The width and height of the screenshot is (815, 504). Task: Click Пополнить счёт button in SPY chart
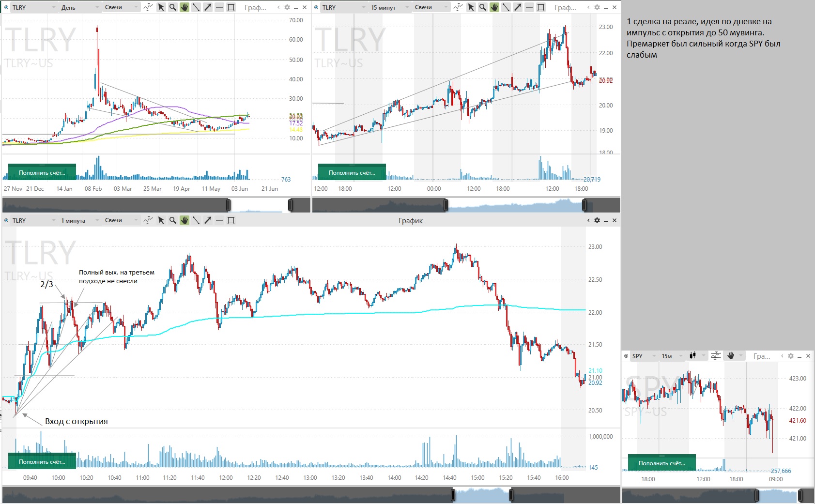(662, 463)
